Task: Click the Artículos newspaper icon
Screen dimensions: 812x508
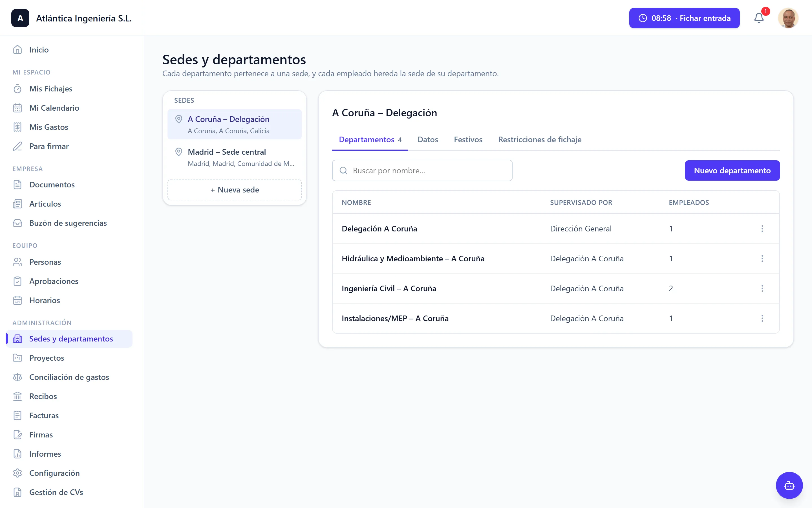Action: (x=17, y=203)
